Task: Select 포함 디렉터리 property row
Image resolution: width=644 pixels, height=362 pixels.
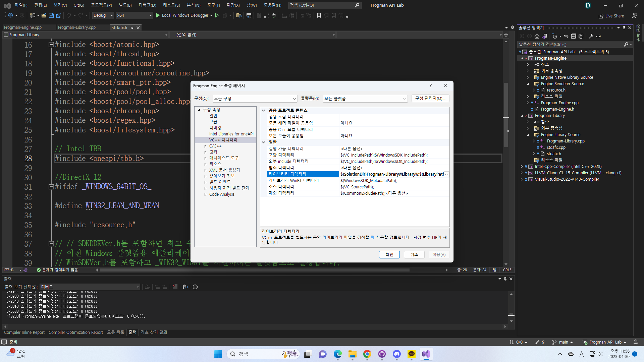Action: coord(358,155)
